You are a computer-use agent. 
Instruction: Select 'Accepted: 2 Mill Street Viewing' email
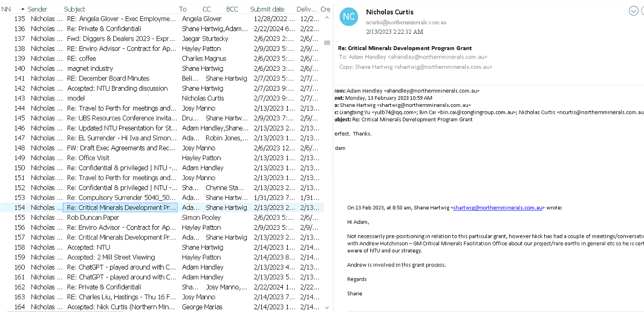162,257
